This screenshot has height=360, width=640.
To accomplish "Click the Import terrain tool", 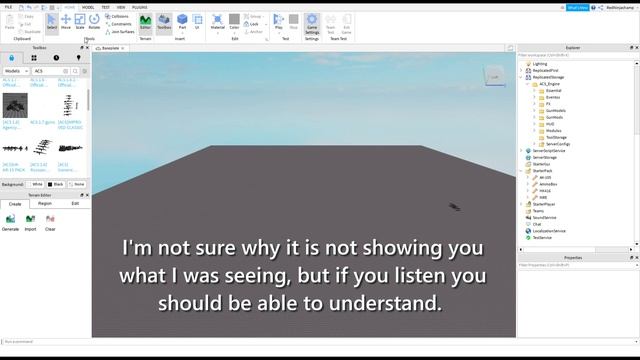I will pyautogui.click(x=30, y=223).
